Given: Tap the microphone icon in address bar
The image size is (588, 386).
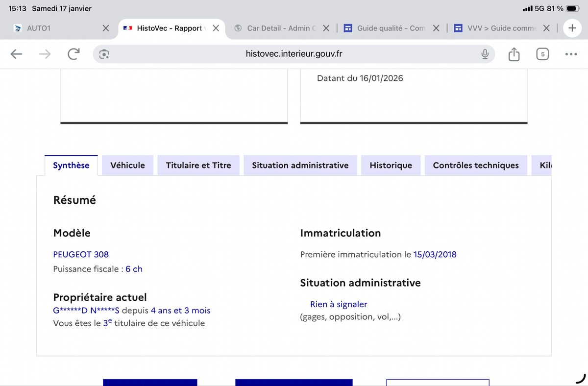Looking at the screenshot, I should (x=485, y=54).
